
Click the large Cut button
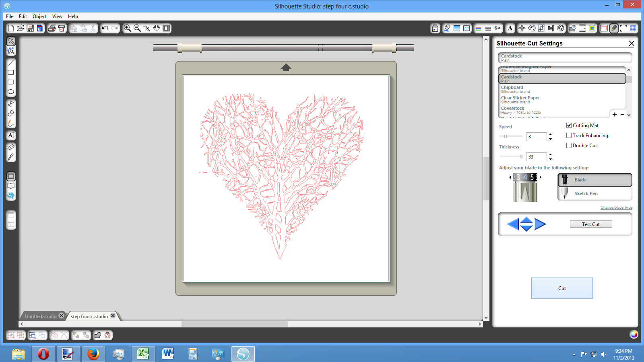tap(562, 288)
